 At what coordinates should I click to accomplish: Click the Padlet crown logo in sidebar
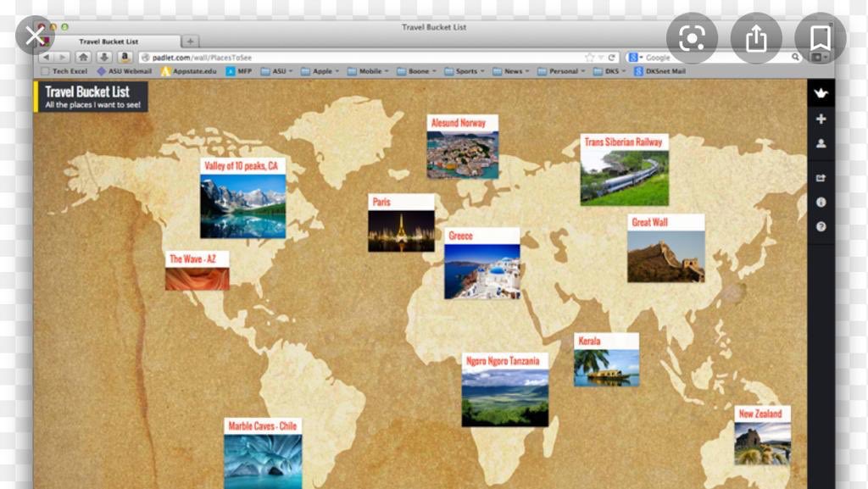pos(821,93)
